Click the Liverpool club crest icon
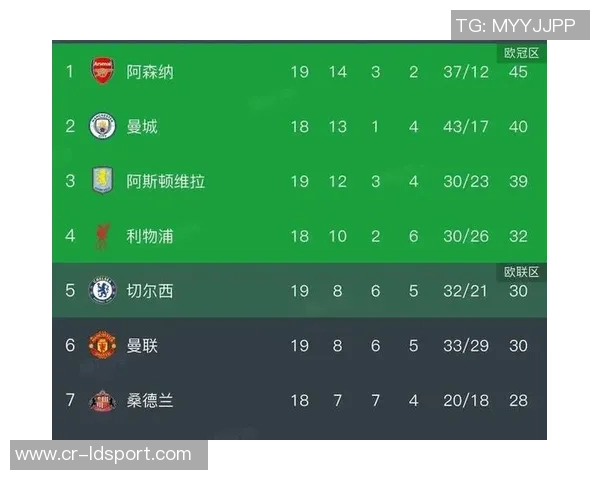The height and width of the screenshot is (480, 600). click(x=103, y=236)
